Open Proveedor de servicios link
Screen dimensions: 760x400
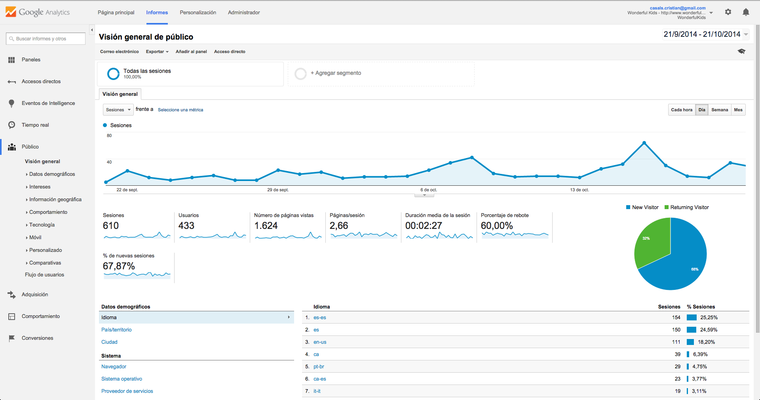click(127, 391)
